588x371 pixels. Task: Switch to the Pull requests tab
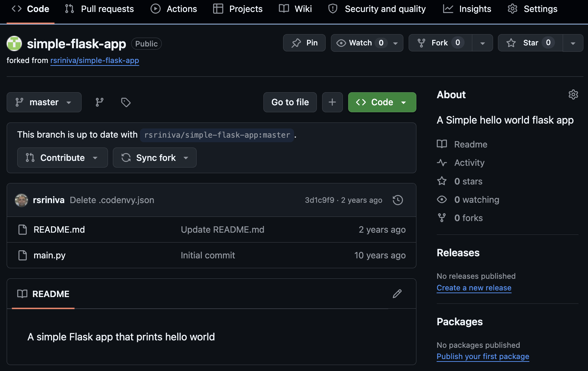(x=100, y=9)
